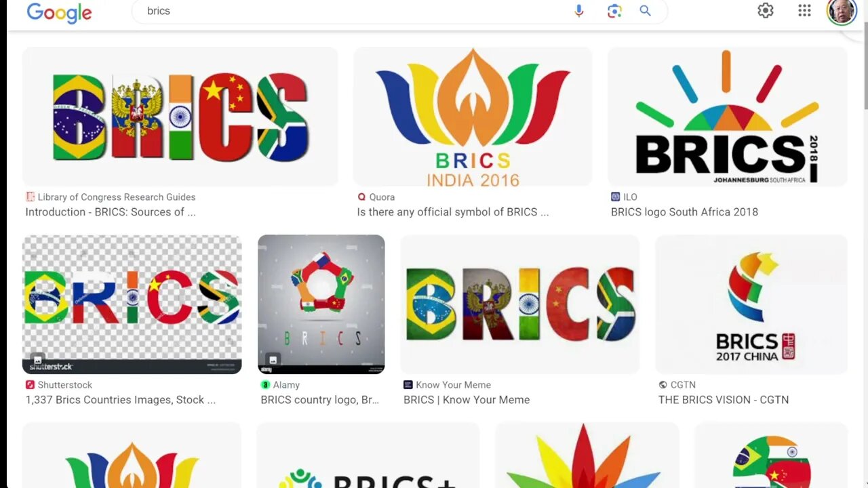Screen dimensions: 868x488
Task: Open the BRICS+ logo image
Action: pyautogui.click(x=368, y=455)
